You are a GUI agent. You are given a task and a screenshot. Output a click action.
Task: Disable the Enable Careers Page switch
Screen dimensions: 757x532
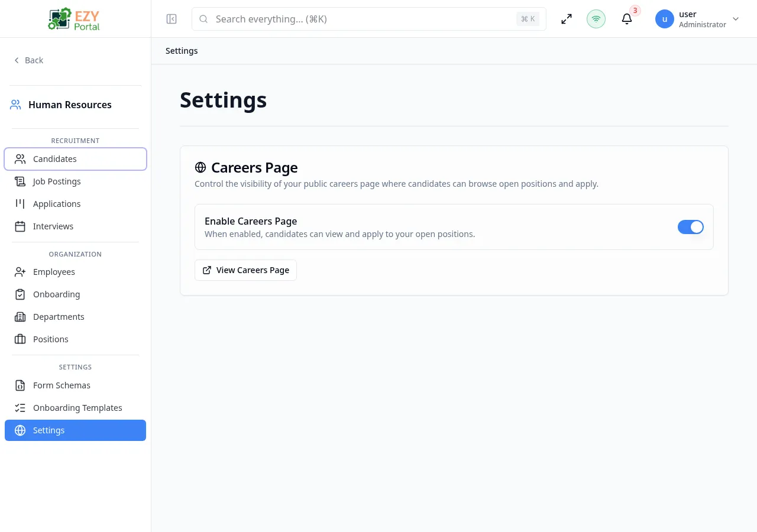pyautogui.click(x=691, y=227)
